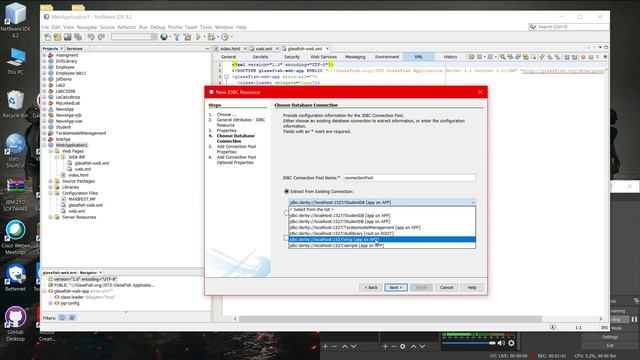Click the globe browser icon in toolbar

164,37
